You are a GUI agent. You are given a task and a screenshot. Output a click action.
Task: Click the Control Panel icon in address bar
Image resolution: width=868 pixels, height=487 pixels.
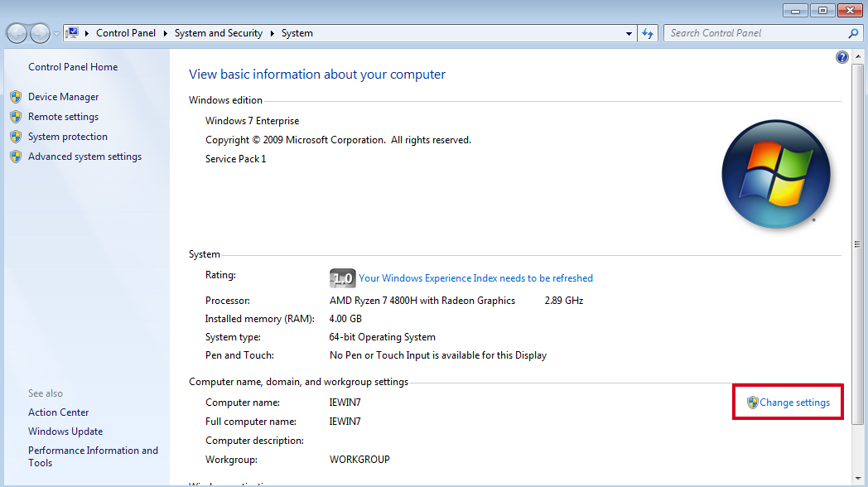click(x=73, y=32)
